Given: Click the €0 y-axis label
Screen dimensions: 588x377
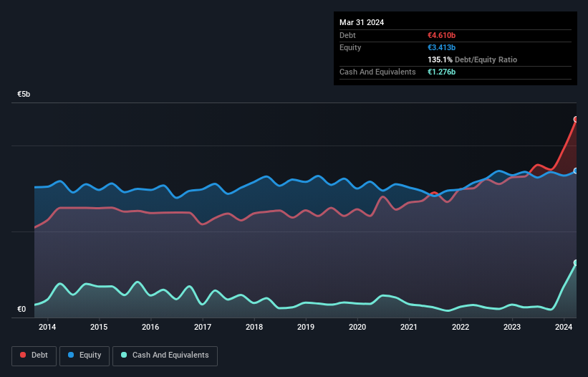Looking at the screenshot, I should click(21, 309).
